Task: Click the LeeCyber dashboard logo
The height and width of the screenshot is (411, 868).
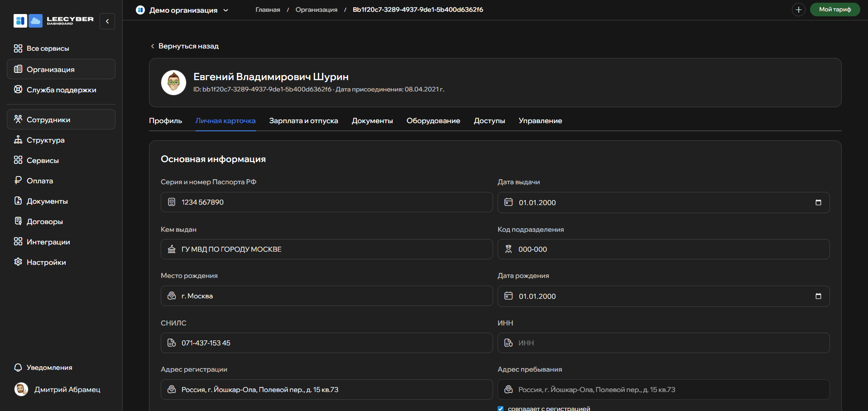Action: [53, 21]
